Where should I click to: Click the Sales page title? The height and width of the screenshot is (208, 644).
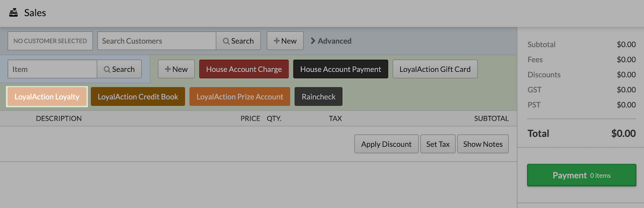(x=35, y=12)
